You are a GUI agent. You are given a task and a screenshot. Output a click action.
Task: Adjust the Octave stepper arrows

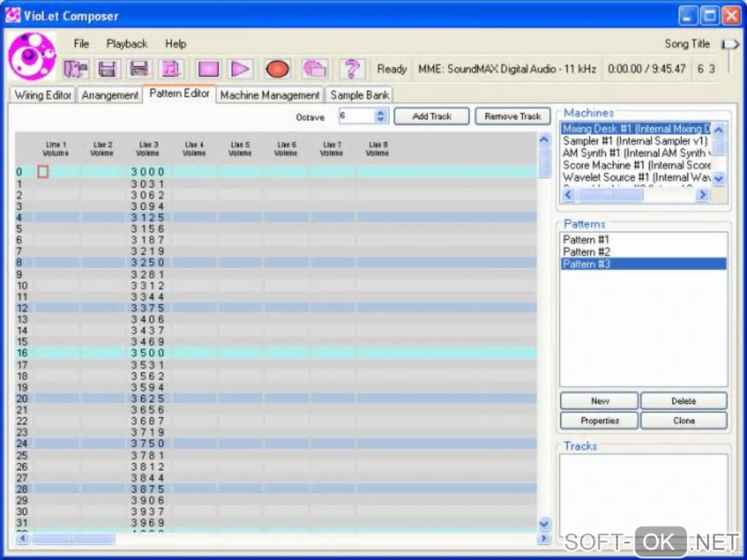click(380, 116)
